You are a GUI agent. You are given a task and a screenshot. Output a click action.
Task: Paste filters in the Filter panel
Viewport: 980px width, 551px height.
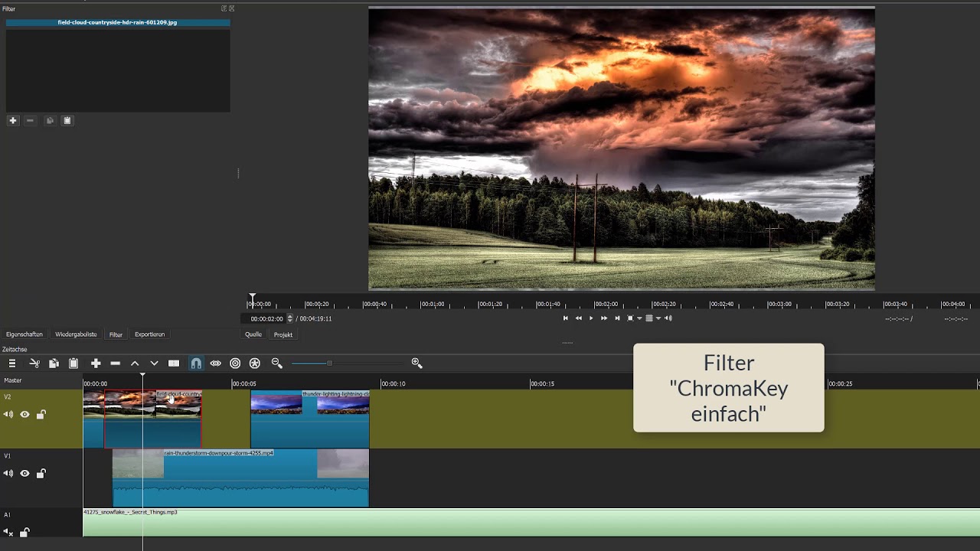[67, 120]
